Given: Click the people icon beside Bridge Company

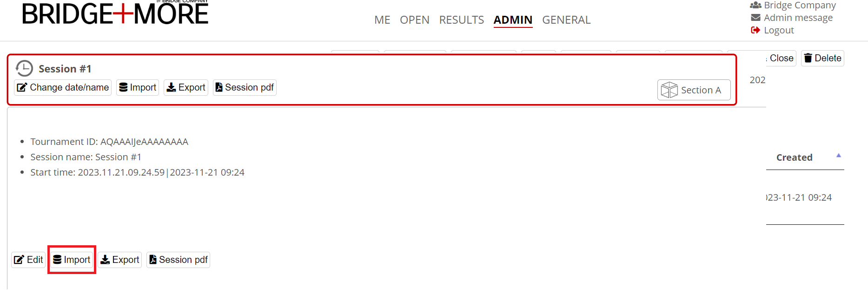Looking at the screenshot, I should [x=755, y=5].
